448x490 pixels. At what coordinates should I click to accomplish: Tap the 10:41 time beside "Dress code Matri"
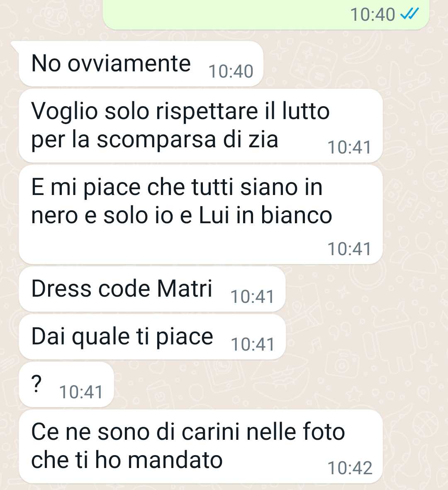coord(253,297)
